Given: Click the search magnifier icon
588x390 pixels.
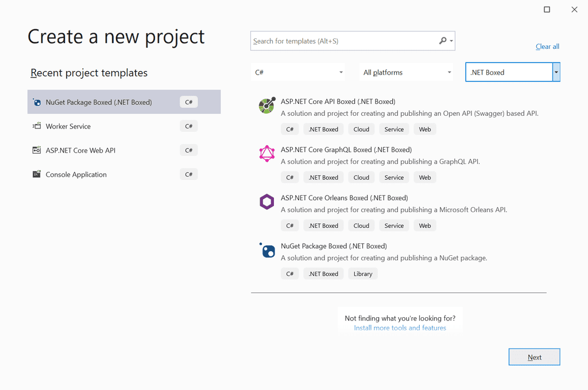Looking at the screenshot, I should [x=442, y=41].
